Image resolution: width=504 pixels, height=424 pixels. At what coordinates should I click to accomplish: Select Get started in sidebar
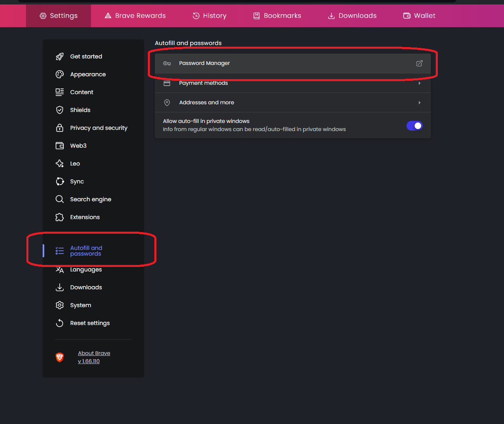click(x=86, y=56)
